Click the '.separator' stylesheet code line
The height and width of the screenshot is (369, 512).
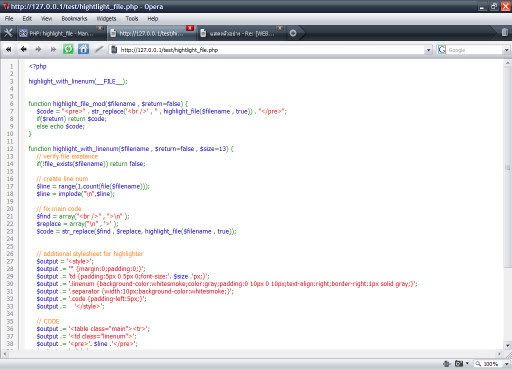click(x=135, y=291)
